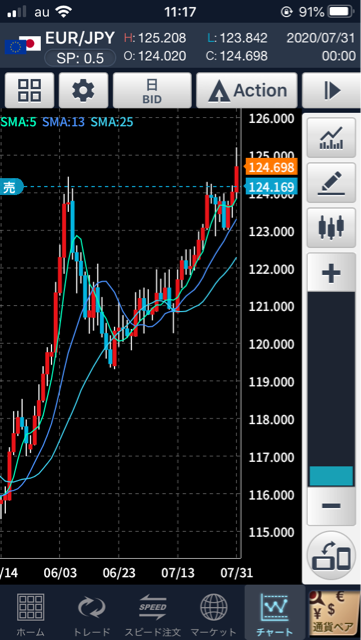Tap the 07/13 date axis label
The height and width of the screenshot is (640, 361).
[177, 572]
